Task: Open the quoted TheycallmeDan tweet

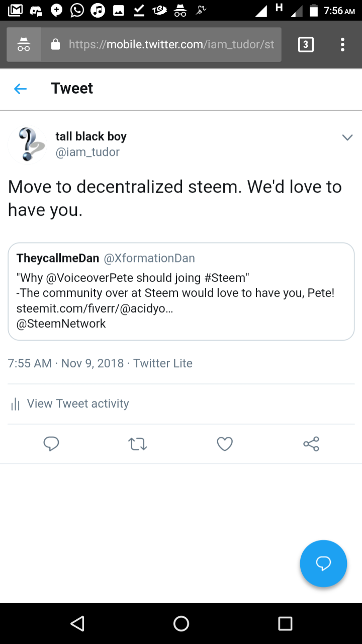Action: pos(181,291)
